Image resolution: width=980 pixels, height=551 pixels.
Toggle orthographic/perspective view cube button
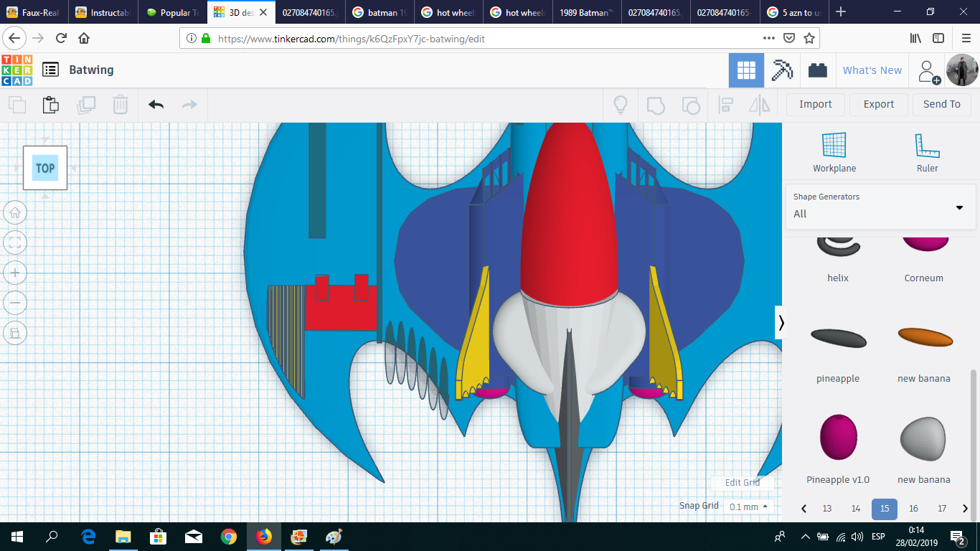(x=15, y=333)
